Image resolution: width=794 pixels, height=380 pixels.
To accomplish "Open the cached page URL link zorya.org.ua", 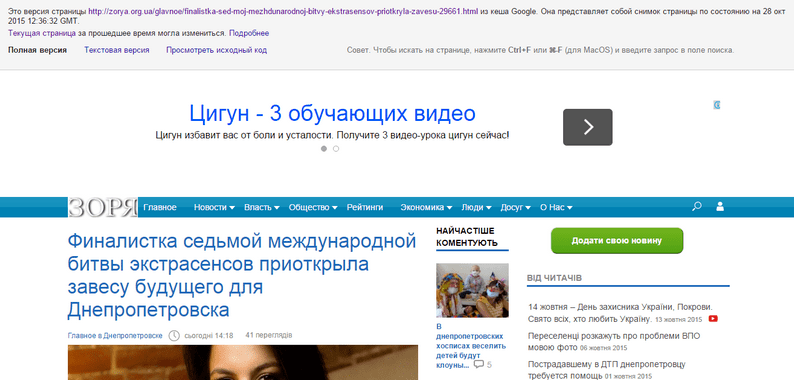I will 283,11.
